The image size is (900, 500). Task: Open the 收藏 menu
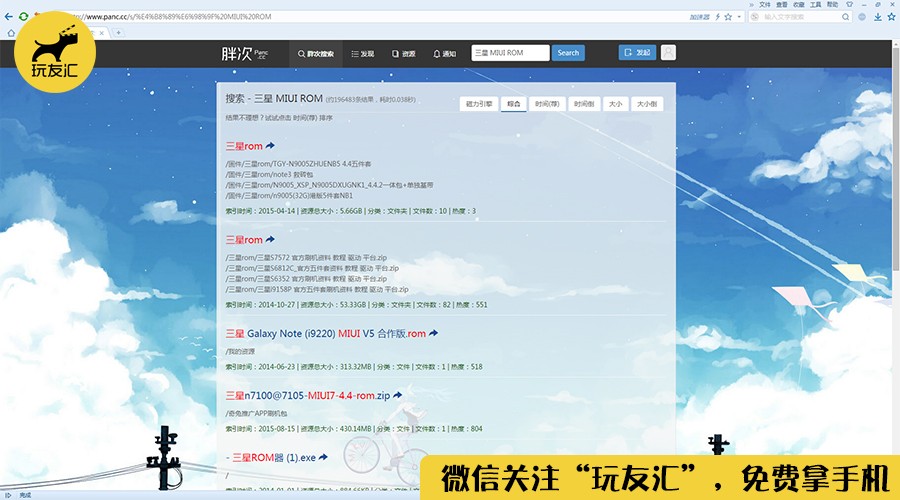click(798, 4)
